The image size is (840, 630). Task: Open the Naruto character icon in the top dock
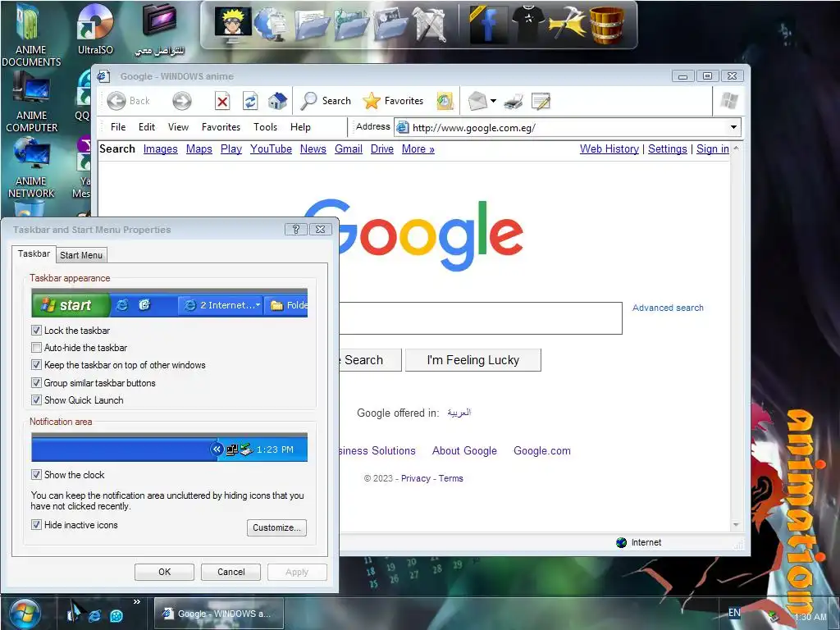tap(232, 25)
